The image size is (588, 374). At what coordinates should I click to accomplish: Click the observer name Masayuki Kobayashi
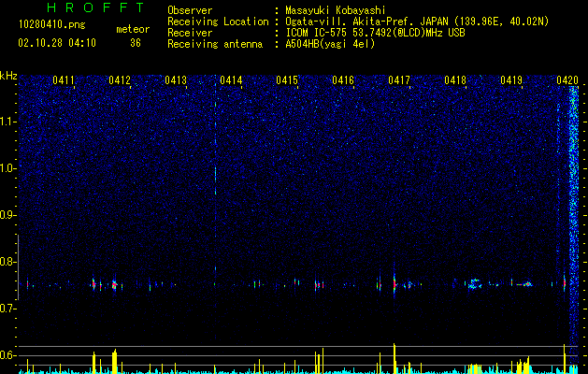(336, 10)
